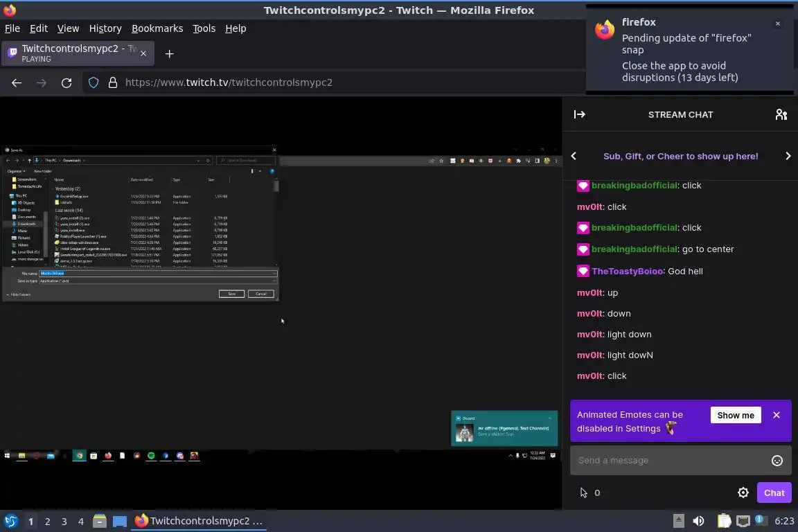
Task: Open the Help menu
Action: click(236, 28)
